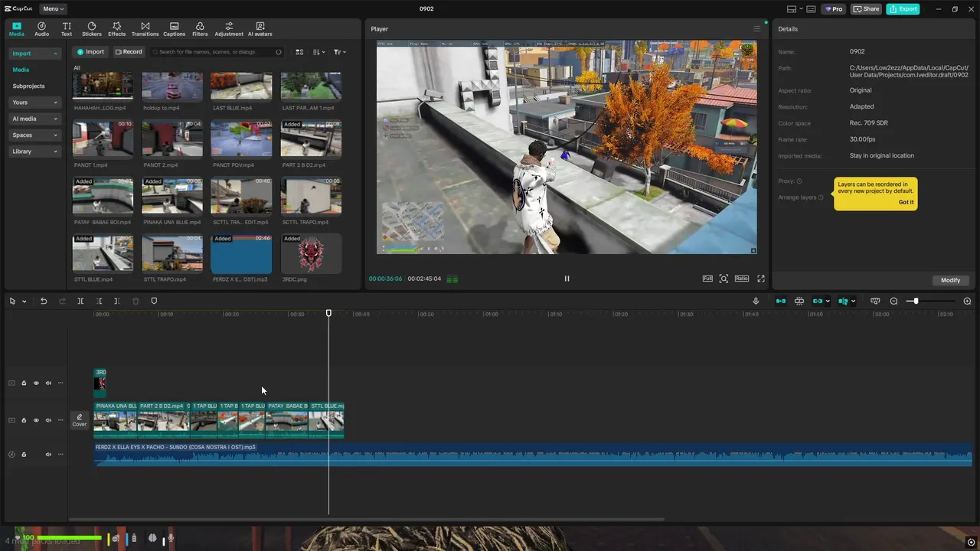Open the Select tool mode dropdown arrow
This screenshot has height=551, width=980.
click(x=24, y=302)
